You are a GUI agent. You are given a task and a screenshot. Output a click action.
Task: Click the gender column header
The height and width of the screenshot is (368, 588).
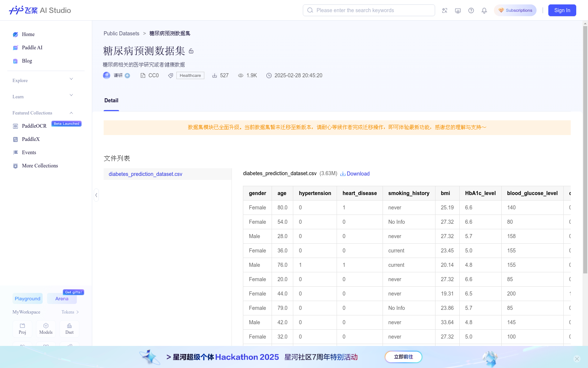coord(257,193)
